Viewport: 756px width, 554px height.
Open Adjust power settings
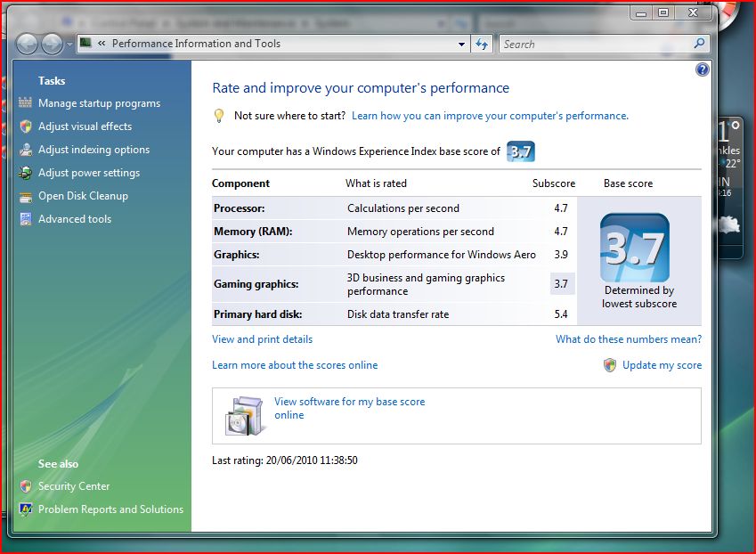(89, 173)
